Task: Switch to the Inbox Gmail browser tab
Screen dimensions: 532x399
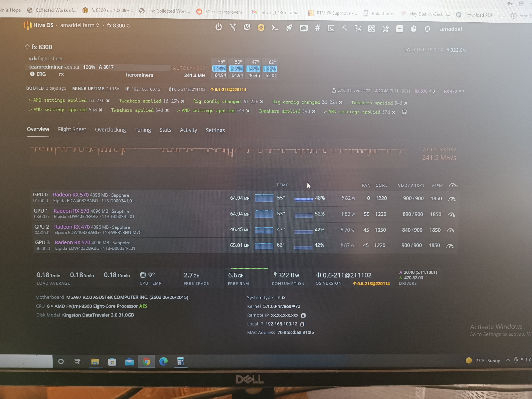Action: 277,13
